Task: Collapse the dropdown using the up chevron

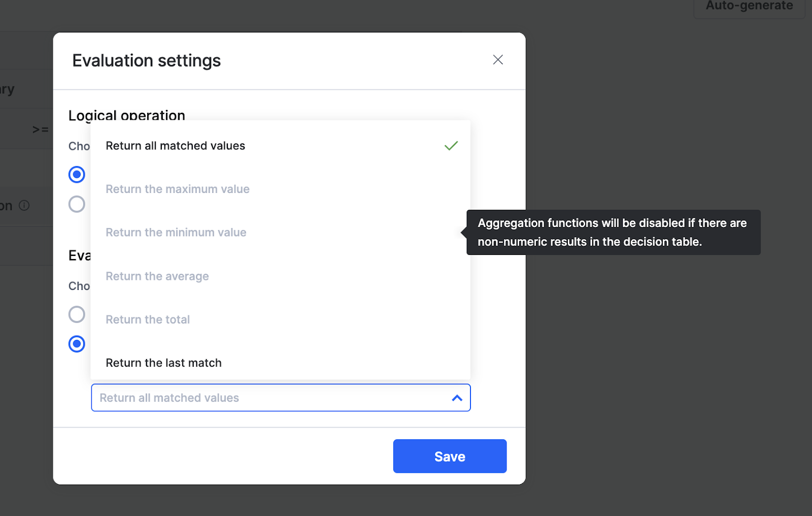Action: [x=457, y=398]
